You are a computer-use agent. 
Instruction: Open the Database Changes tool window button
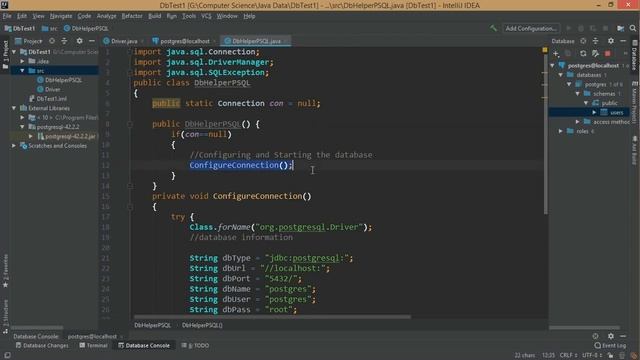click(x=42, y=345)
